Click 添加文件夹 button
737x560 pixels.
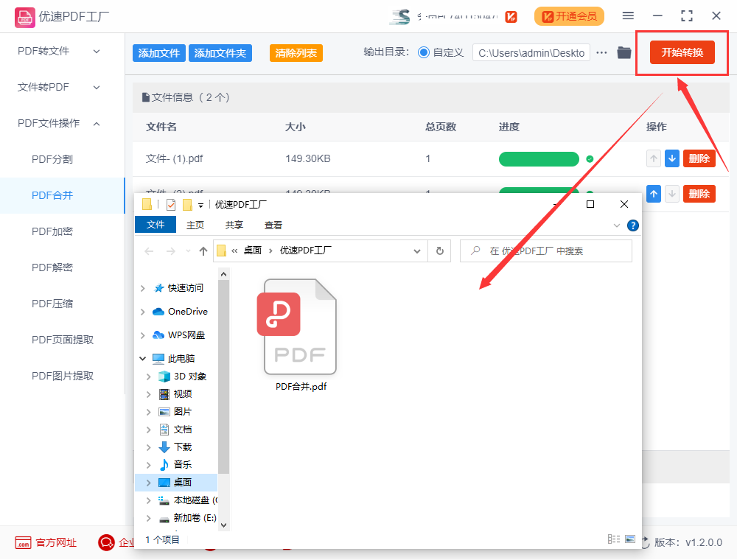point(220,53)
